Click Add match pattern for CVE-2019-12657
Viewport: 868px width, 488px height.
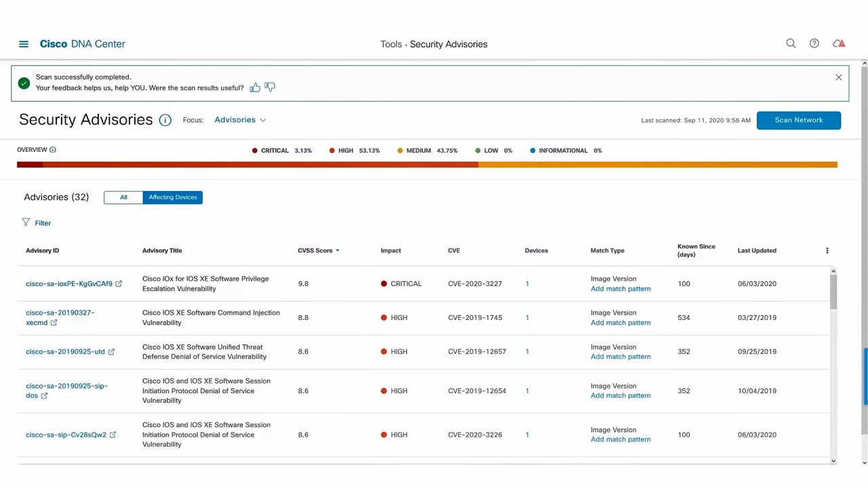pos(620,357)
